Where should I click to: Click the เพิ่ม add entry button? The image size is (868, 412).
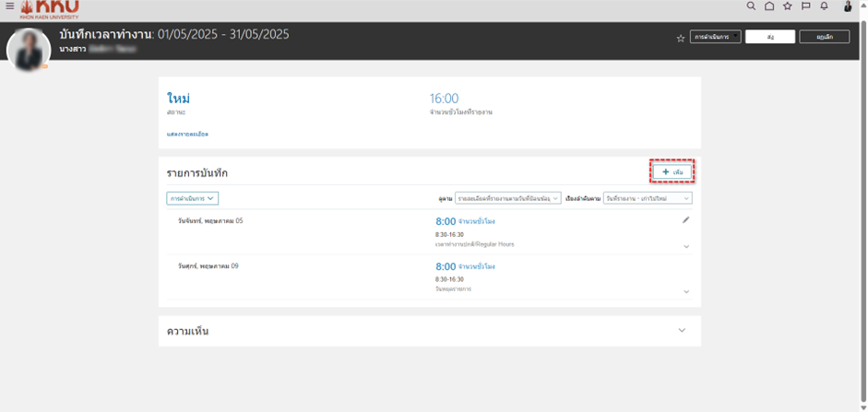pyautogui.click(x=672, y=172)
